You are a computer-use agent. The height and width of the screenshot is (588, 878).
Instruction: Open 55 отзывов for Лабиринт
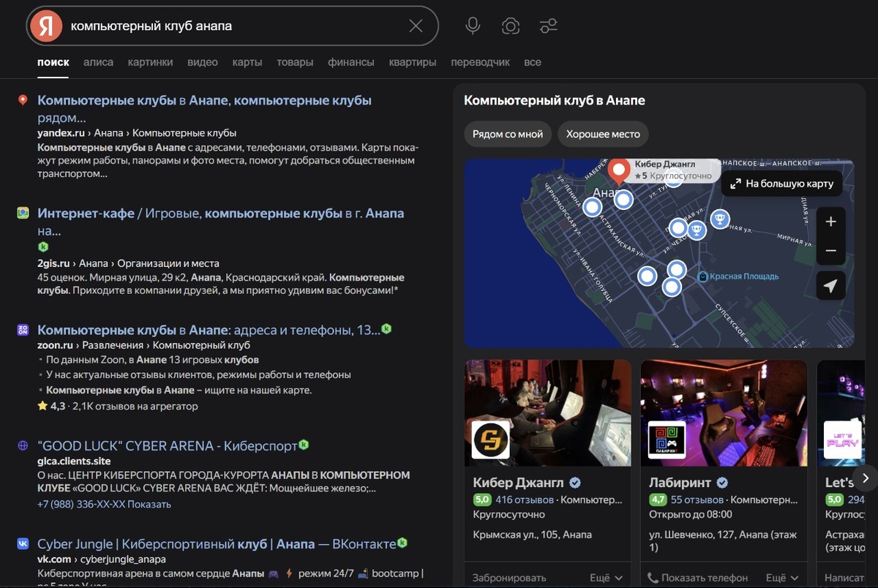(697, 500)
